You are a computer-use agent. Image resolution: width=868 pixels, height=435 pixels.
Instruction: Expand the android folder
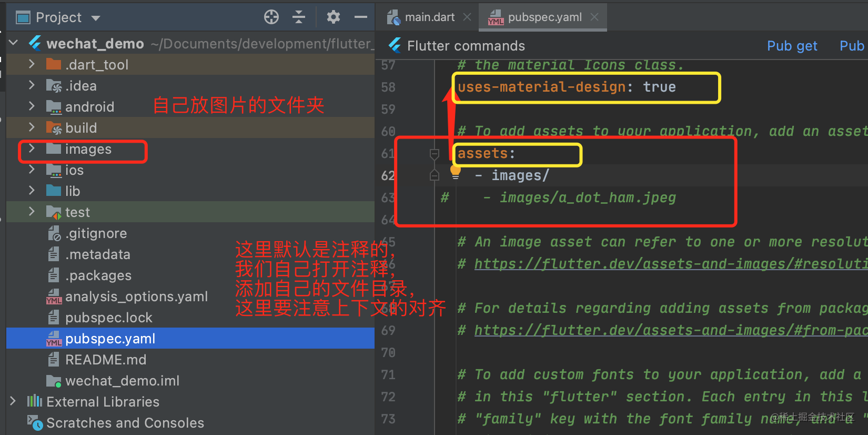tap(32, 106)
